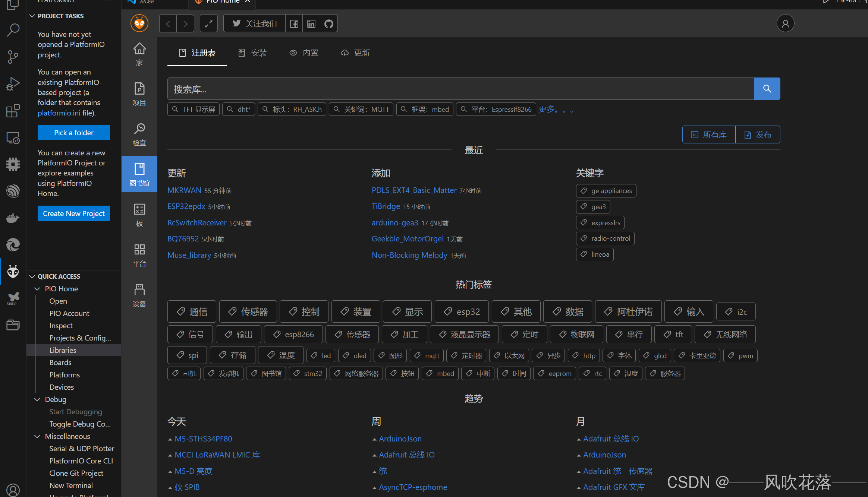Open the Facebook icon link

click(x=294, y=24)
